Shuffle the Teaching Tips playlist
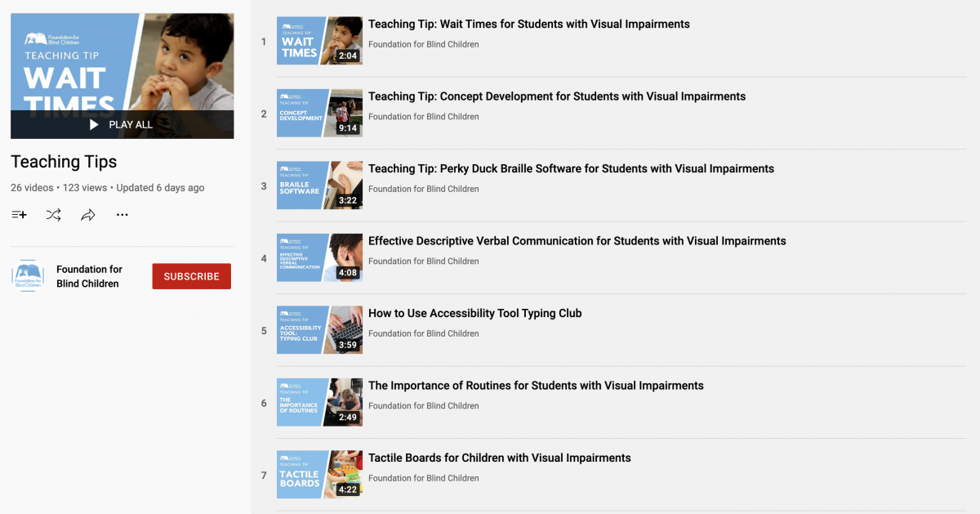The image size is (980, 514). pyautogui.click(x=53, y=215)
